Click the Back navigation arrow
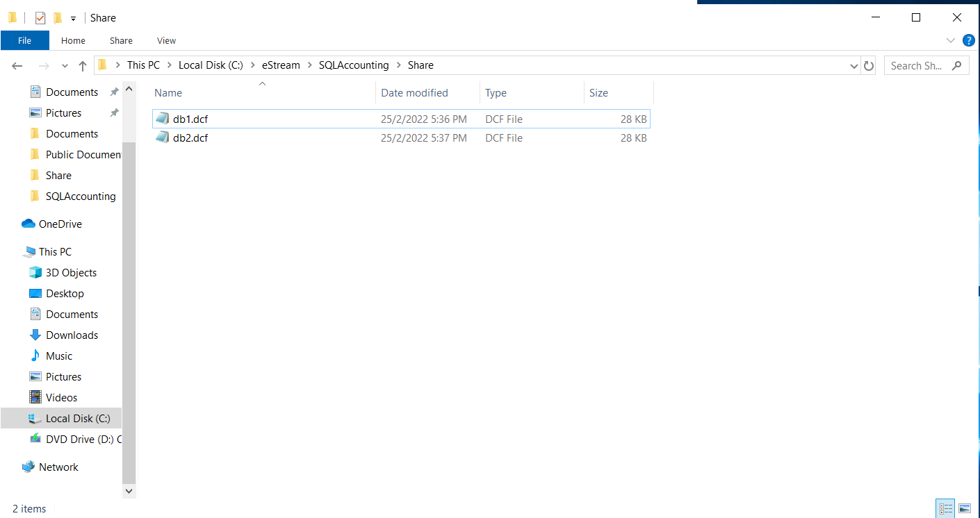The height and width of the screenshot is (518, 980). (x=18, y=66)
